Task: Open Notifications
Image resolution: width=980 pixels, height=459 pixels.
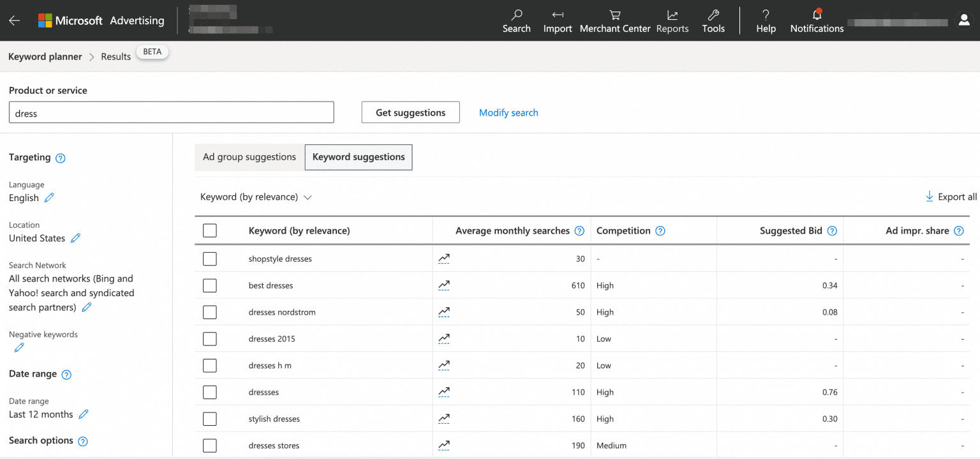Action: [x=817, y=20]
